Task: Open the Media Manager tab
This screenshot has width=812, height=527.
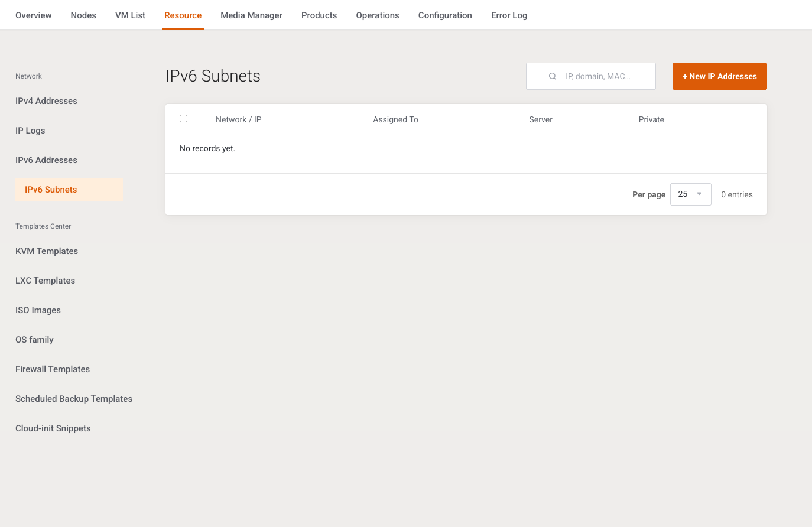Action: tap(251, 15)
